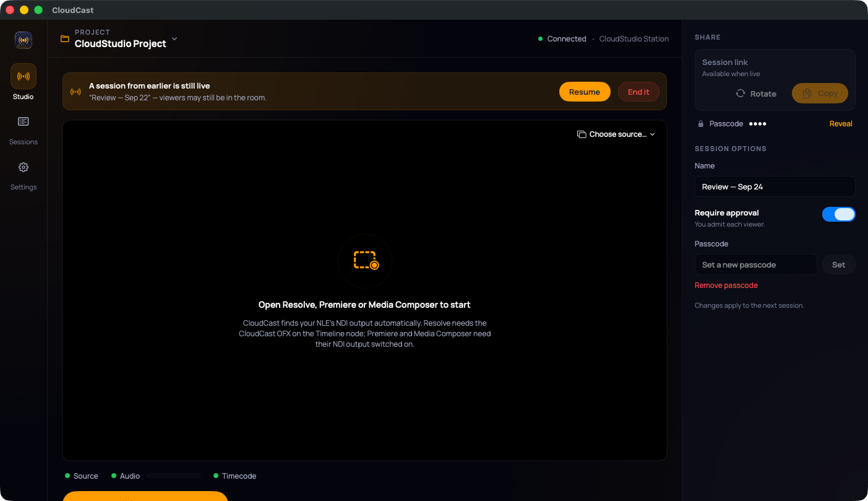The image size is (868, 501).
Task: Expand the CloudStudio Project switcher
Action: coord(118,38)
